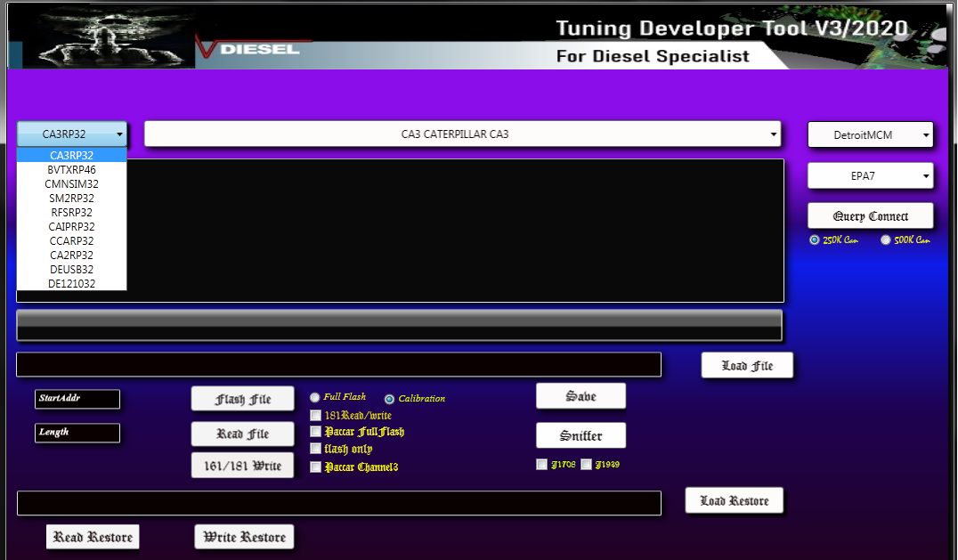
Task: Choose the Full Flash radio option
Action: pos(315,397)
